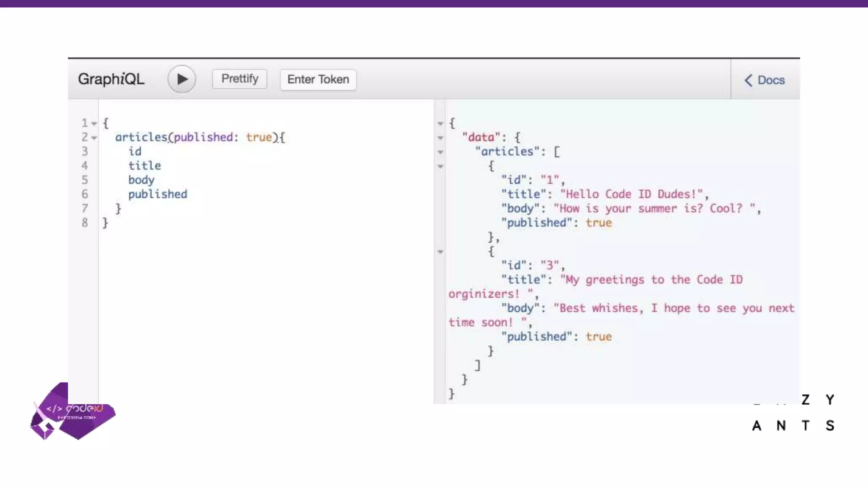Run the query with the play button

181,79
